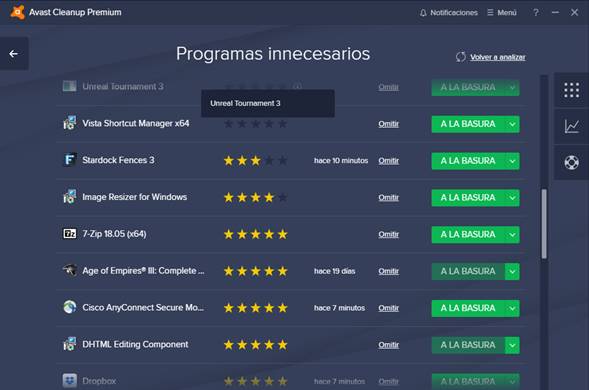Click the DHTML Editing Component icon

[x=69, y=344]
